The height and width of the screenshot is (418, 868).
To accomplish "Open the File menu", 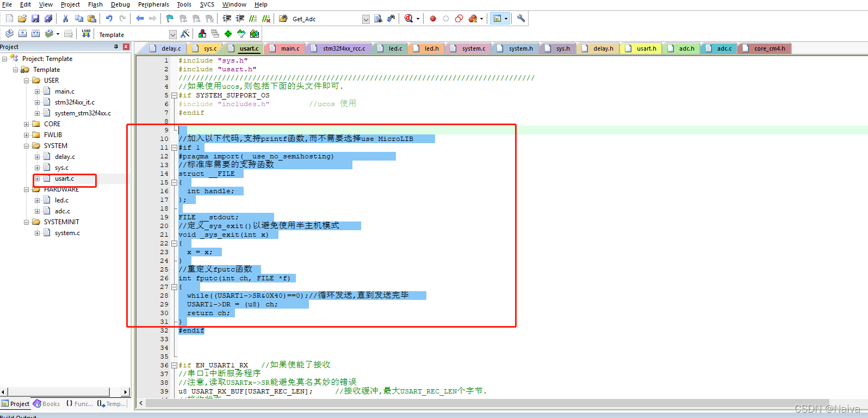I will 7,4.
